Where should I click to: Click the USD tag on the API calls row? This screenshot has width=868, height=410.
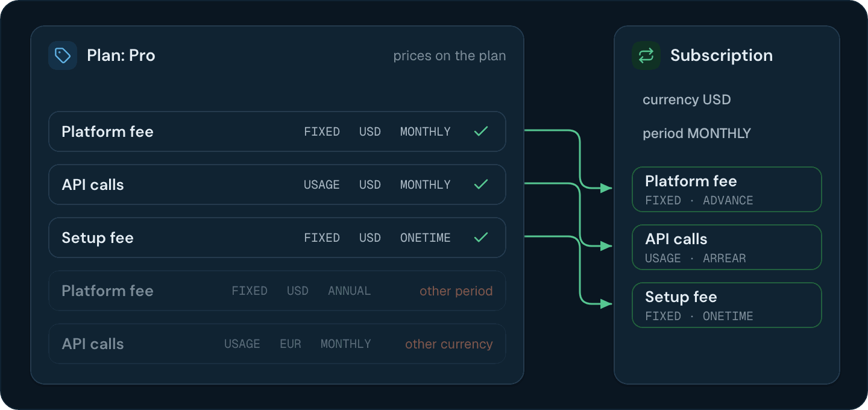[x=370, y=184]
